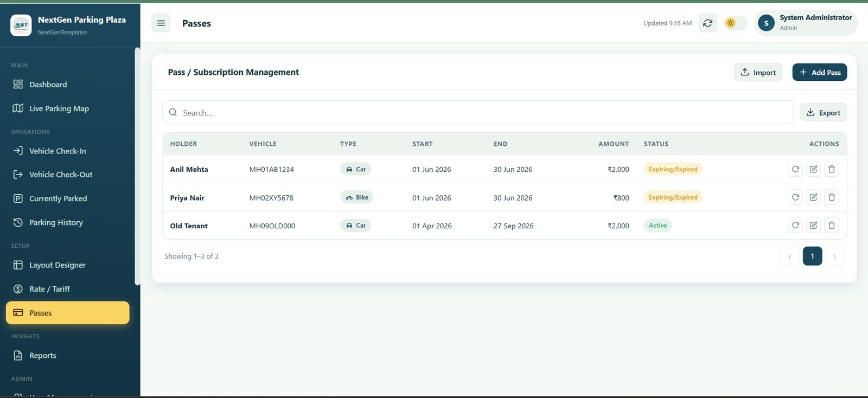The image size is (868, 398).
Task: Click the ₹800 amount
Action: [621, 198]
